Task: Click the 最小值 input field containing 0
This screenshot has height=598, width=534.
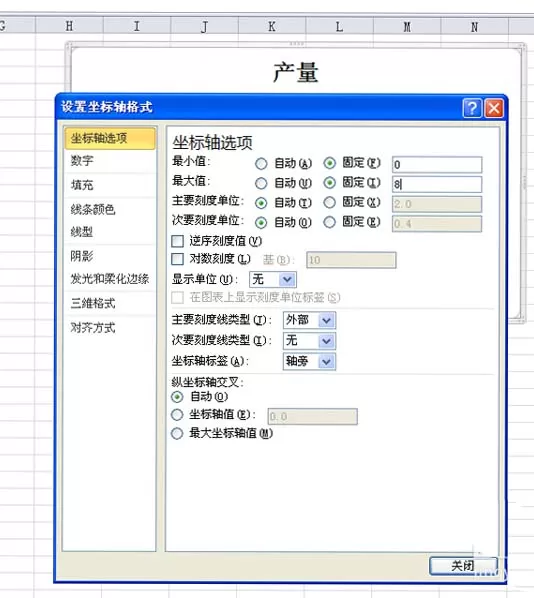Action: point(437,165)
